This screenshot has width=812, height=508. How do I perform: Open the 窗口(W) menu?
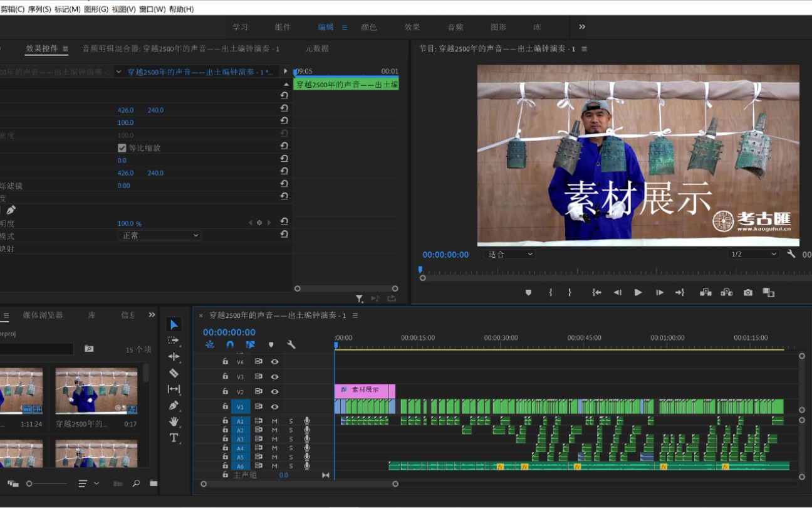(152, 9)
